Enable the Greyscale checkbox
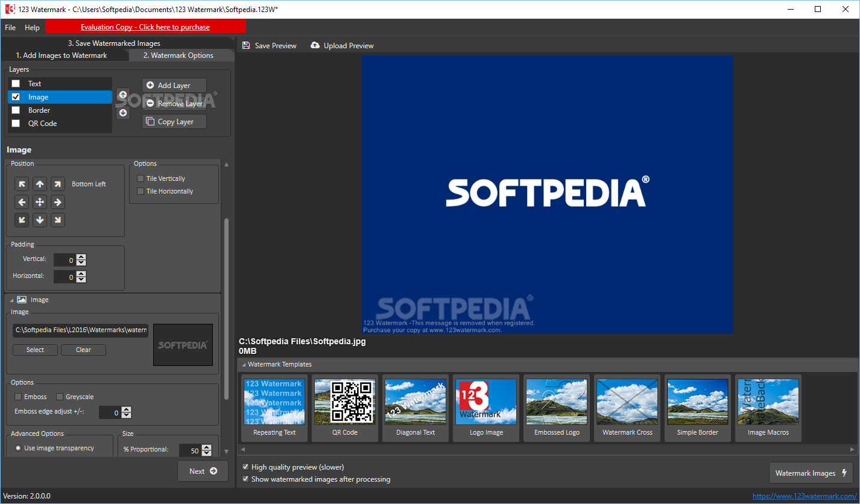This screenshot has height=504, width=860. point(60,397)
